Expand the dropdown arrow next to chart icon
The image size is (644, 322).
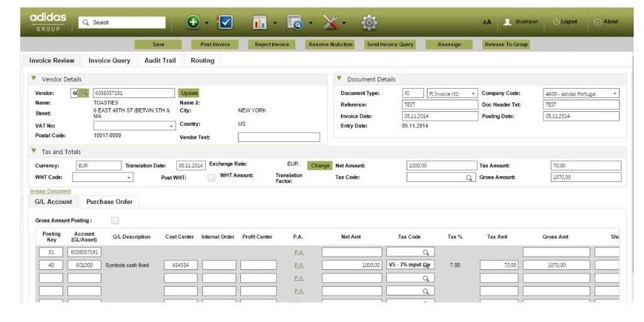(275, 23)
